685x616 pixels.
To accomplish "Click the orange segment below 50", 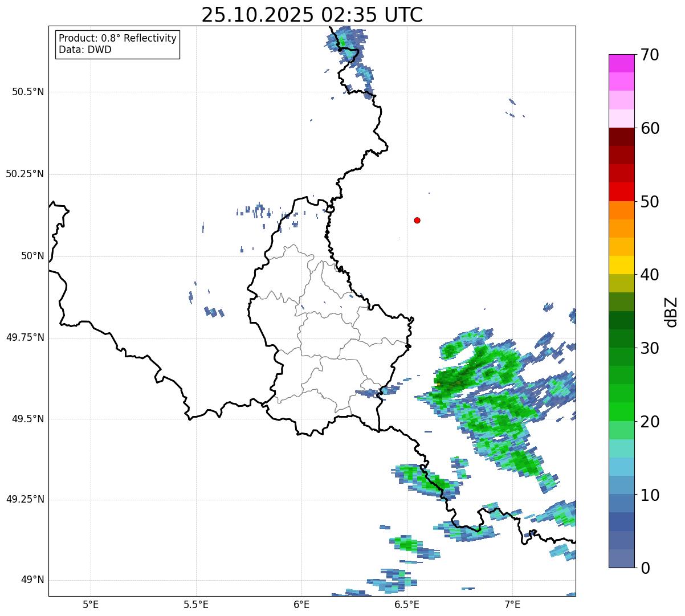I will pyautogui.click(x=621, y=210).
